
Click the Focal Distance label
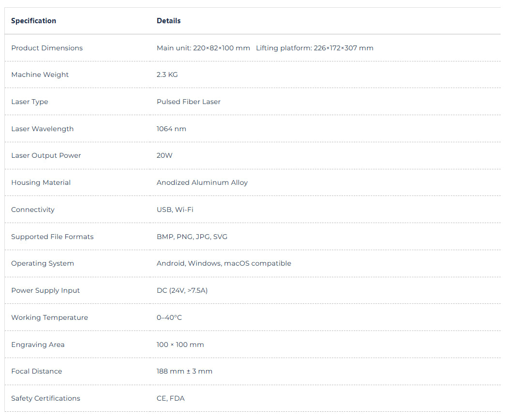pyautogui.click(x=36, y=371)
